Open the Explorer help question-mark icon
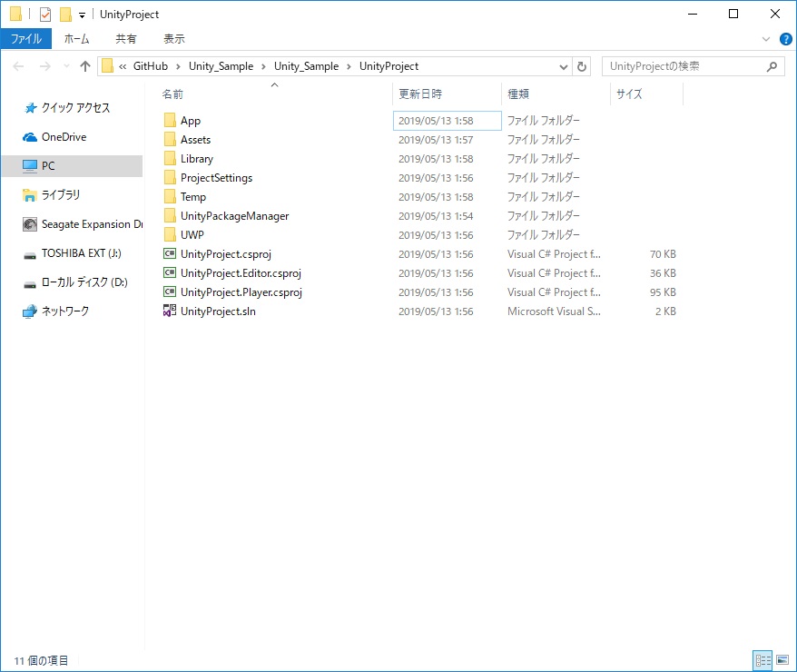 [x=786, y=39]
